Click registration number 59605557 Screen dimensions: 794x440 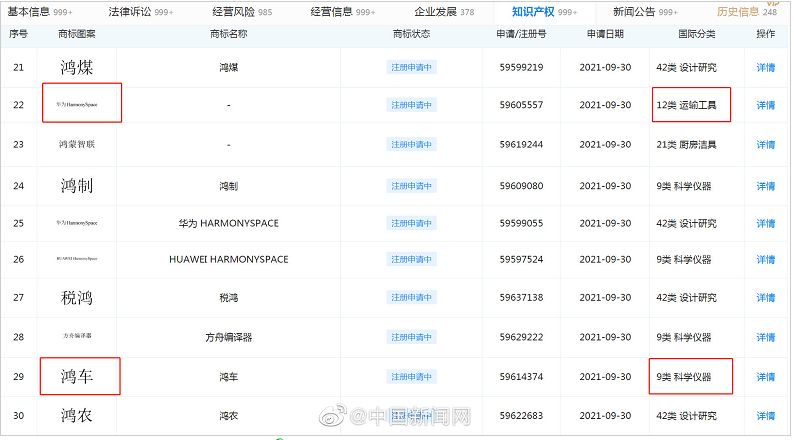[x=521, y=105]
